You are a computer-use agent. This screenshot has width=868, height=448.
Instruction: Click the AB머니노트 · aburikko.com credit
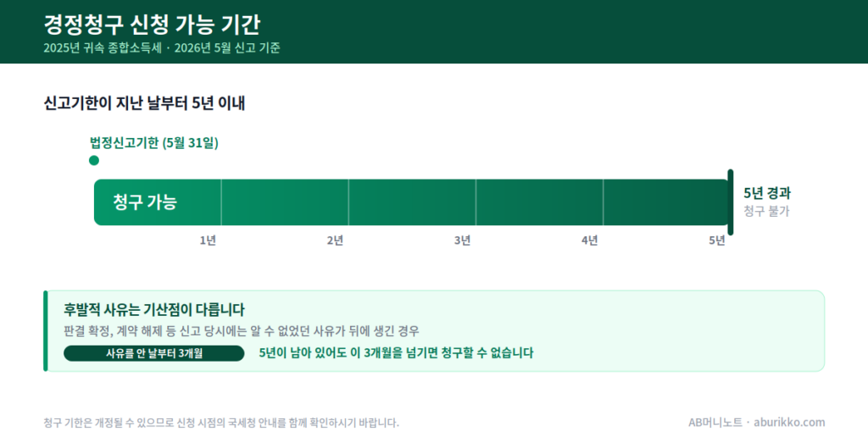(757, 423)
